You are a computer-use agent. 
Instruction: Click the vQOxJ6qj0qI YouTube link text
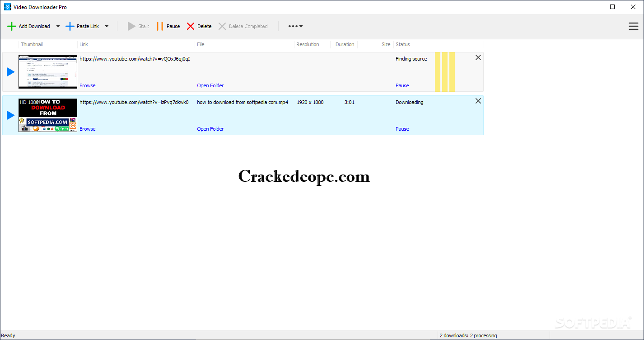[x=135, y=59]
